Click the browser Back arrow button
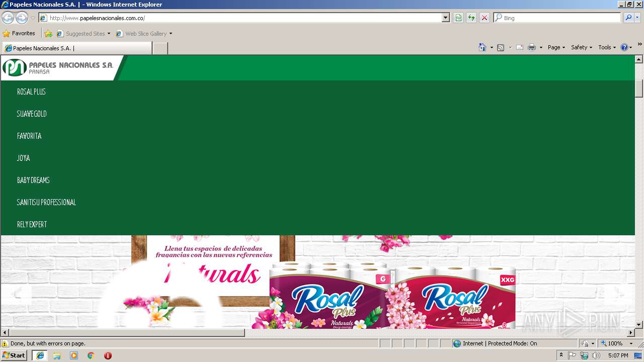 [8, 18]
